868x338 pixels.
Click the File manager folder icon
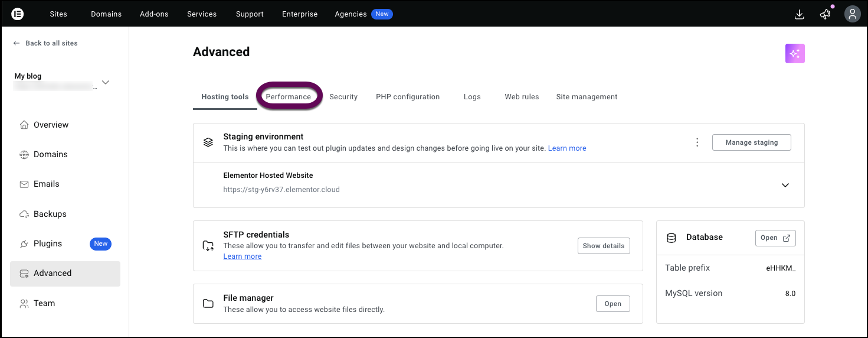[208, 304]
